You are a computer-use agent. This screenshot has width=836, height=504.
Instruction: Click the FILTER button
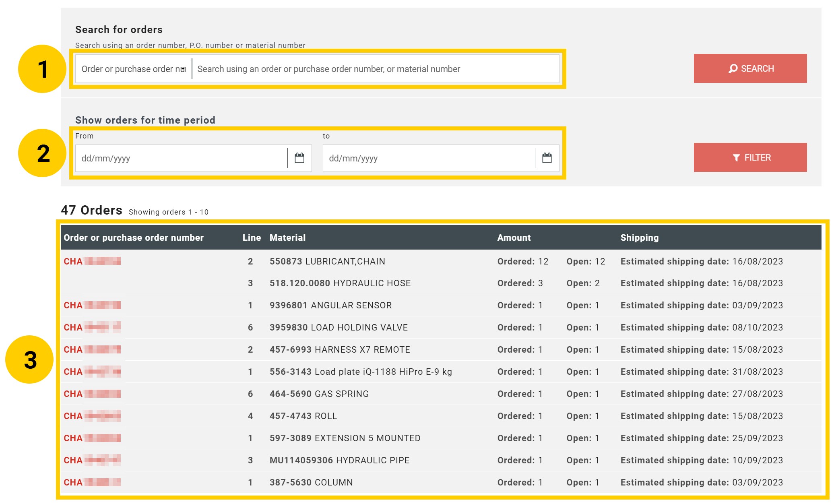pos(750,157)
